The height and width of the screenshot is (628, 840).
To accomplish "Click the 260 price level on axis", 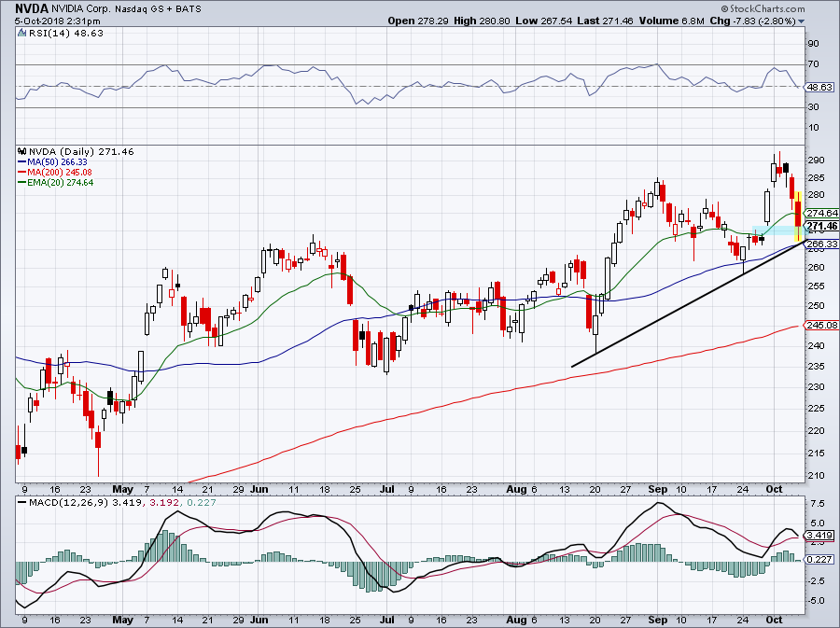I will pos(816,267).
